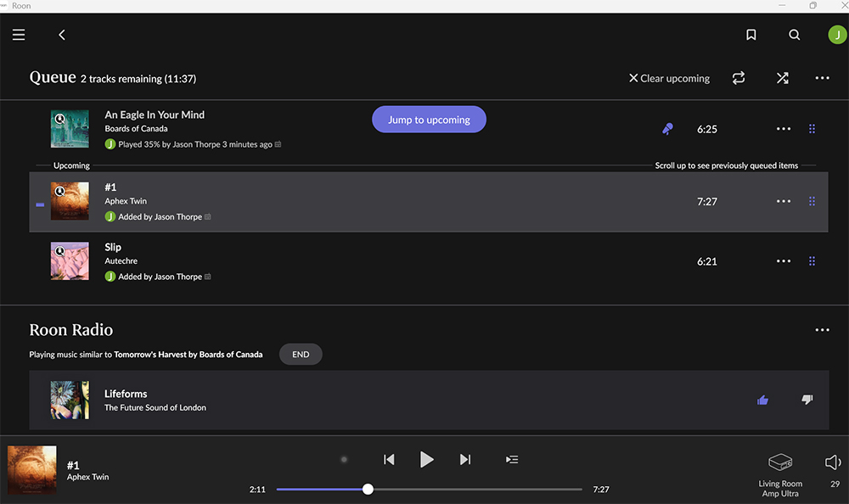Viewport: 849px width, 504px height.
Task: Click Clear upcoming
Action: click(669, 78)
